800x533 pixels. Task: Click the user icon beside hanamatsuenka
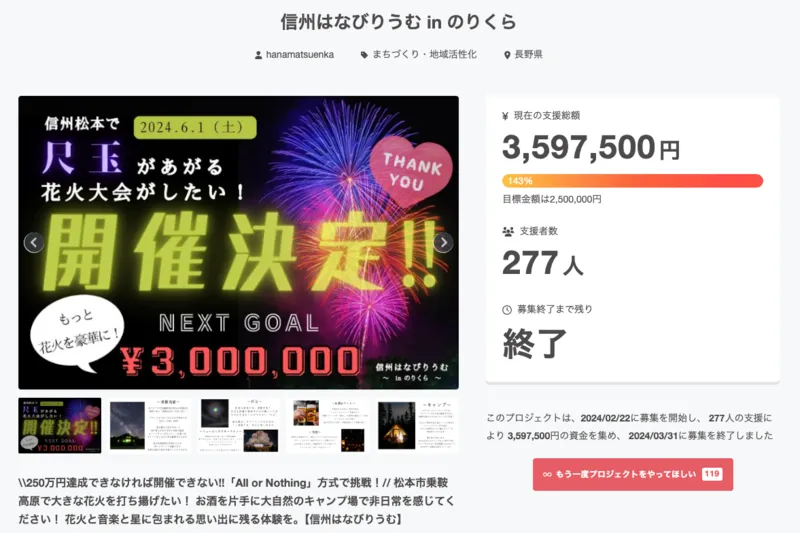coord(259,55)
